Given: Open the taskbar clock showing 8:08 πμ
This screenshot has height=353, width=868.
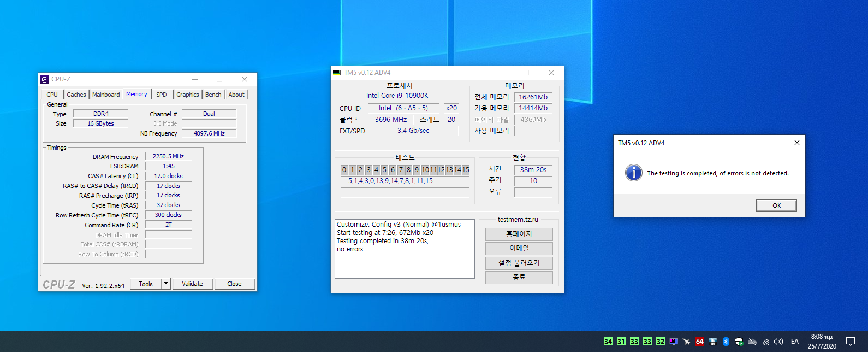Looking at the screenshot, I should pyautogui.click(x=822, y=342).
